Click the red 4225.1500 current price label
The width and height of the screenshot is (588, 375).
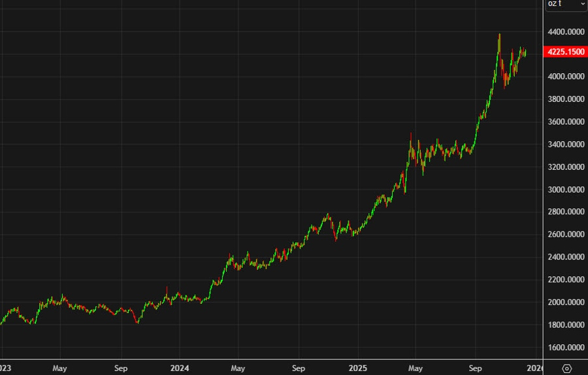[566, 52]
